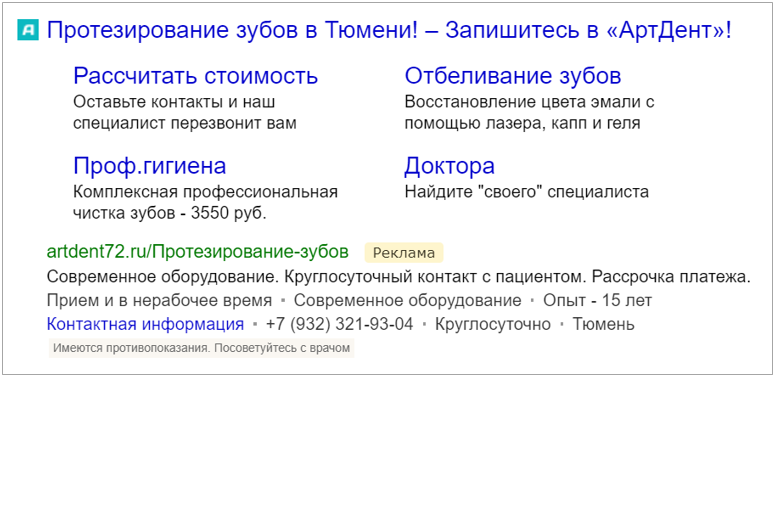Screen dimensions: 775x509
Task: Open the «Проф.гигиена» sitelink
Action: (x=149, y=166)
